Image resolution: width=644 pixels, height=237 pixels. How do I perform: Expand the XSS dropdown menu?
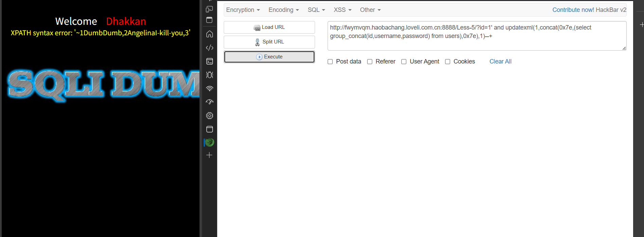pyautogui.click(x=343, y=10)
